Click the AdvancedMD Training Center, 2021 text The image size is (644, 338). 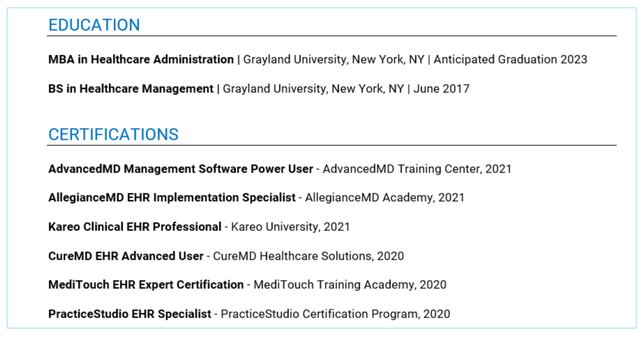tap(417, 169)
